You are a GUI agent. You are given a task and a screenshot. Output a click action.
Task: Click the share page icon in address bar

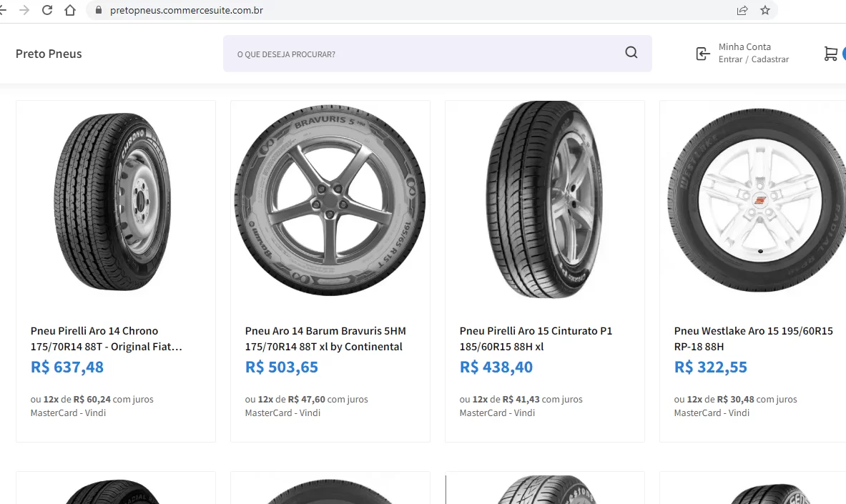click(742, 10)
